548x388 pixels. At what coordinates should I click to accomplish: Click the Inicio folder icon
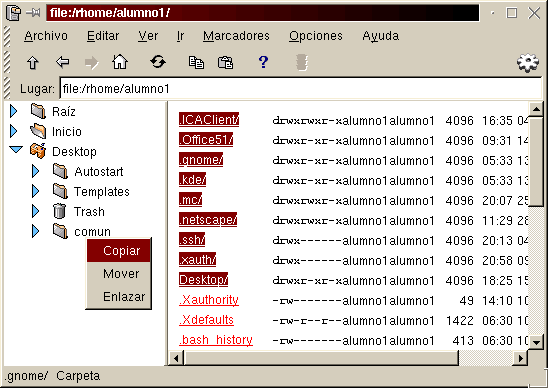tap(38, 131)
